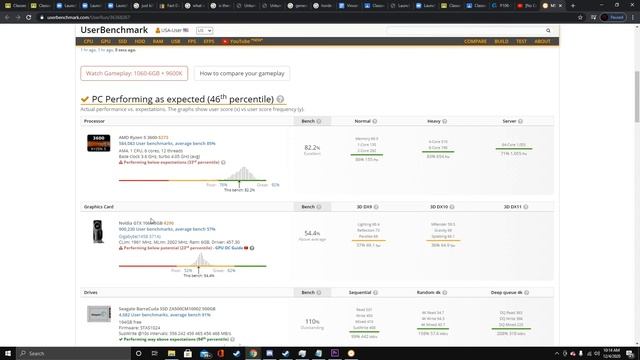Screen dimensions: 640x360
Task: Open the COMPARE menu item
Action: click(x=476, y=42)
